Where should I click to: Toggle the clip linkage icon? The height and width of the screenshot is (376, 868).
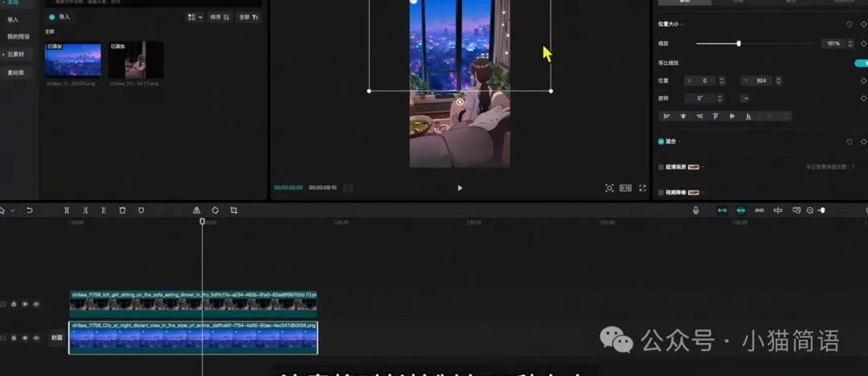[x=759, y=210]
